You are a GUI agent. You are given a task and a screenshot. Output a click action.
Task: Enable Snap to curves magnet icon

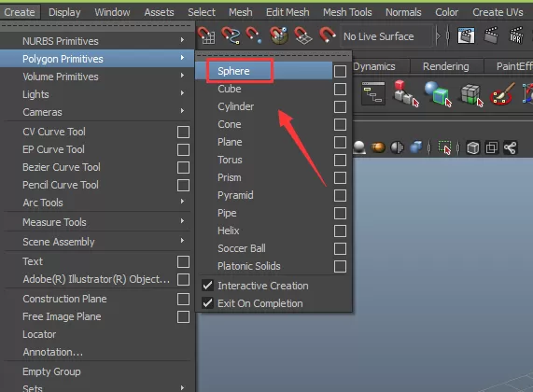pos(231,35)
